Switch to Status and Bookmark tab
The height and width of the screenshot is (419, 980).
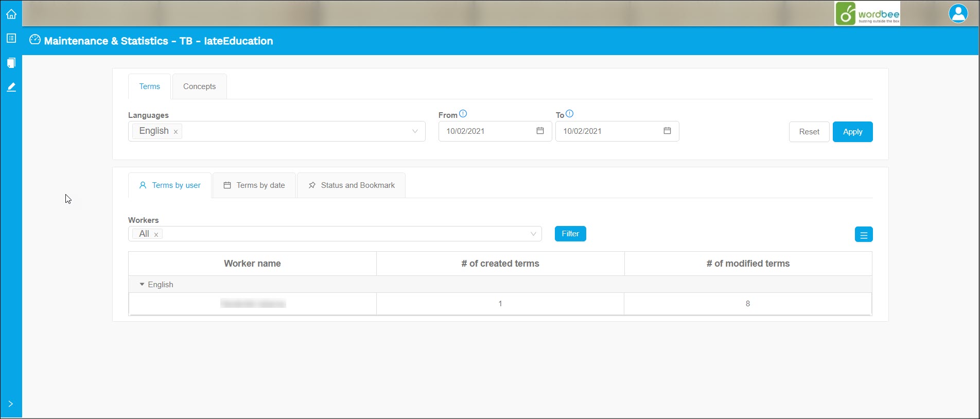coord(352,185)
